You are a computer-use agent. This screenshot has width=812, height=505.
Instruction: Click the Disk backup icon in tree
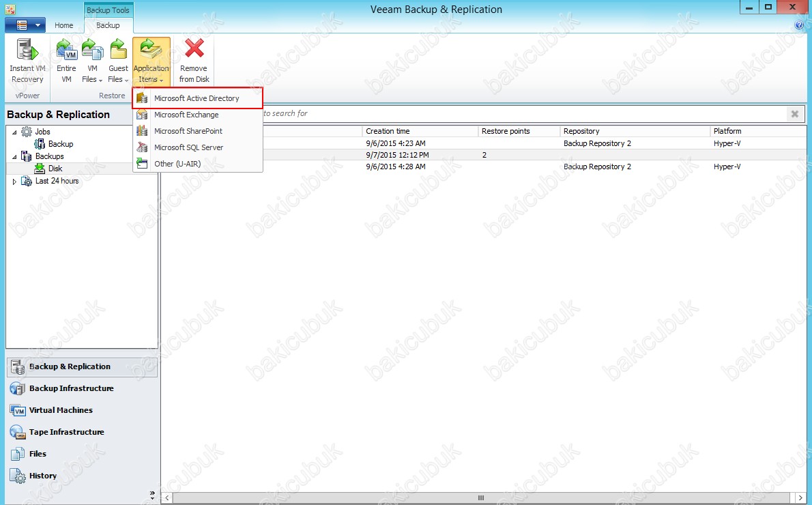(40, 169)
